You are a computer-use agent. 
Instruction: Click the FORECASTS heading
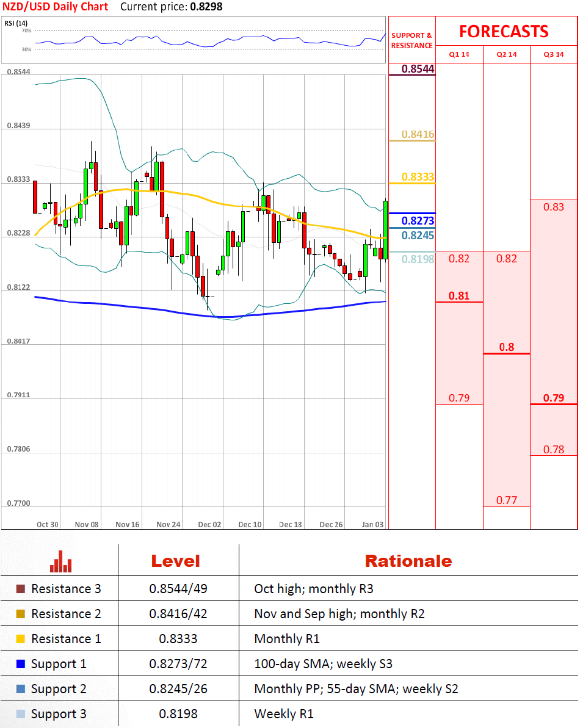click(x=504, y=31)
